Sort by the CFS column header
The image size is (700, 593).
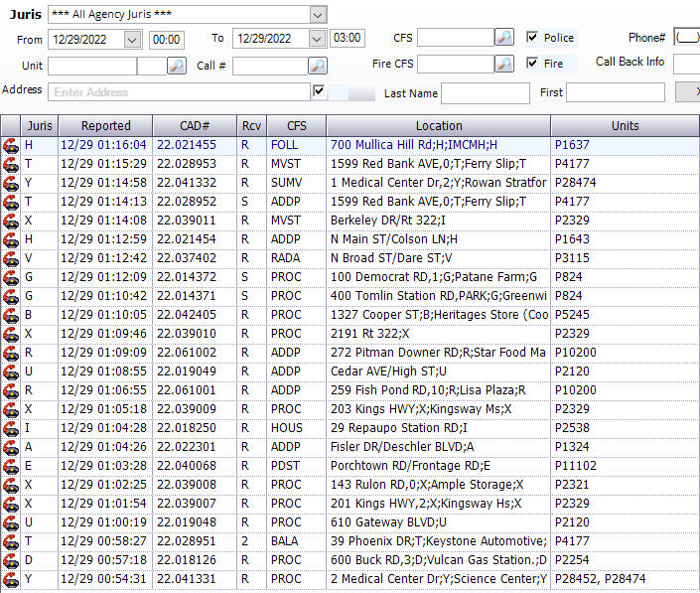coord(297,126)
